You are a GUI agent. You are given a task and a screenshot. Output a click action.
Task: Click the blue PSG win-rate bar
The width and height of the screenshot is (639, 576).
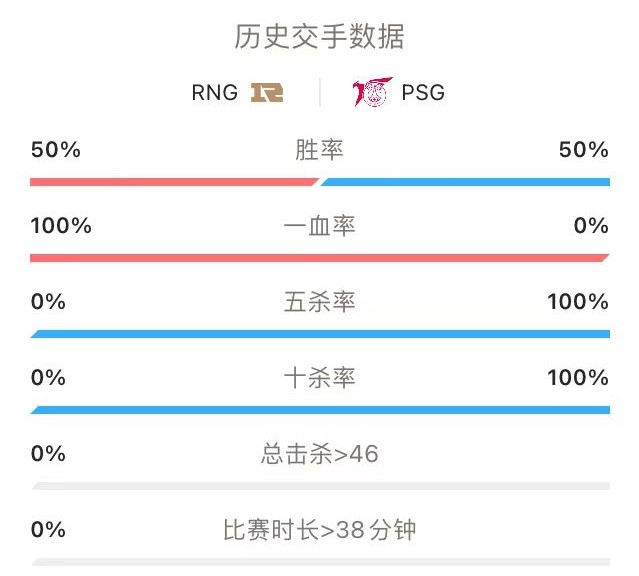coord(465,182)
